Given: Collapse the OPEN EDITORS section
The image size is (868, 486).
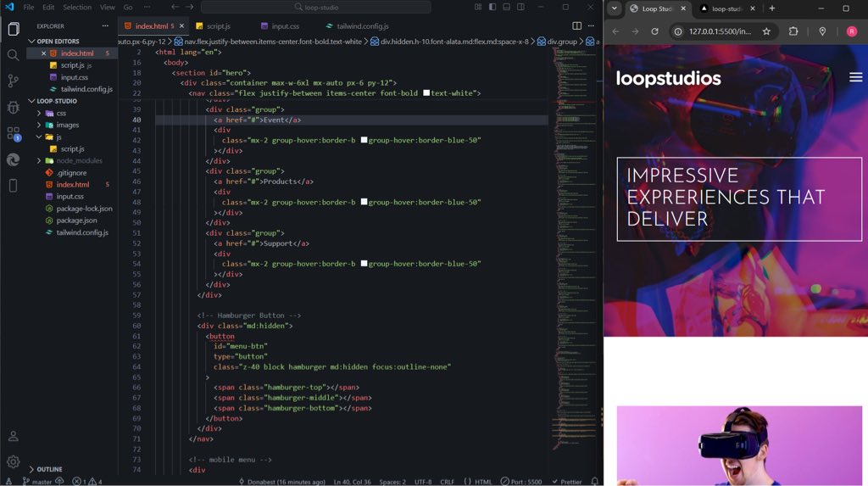Looking at the screenshot, I should pos(58,41).
